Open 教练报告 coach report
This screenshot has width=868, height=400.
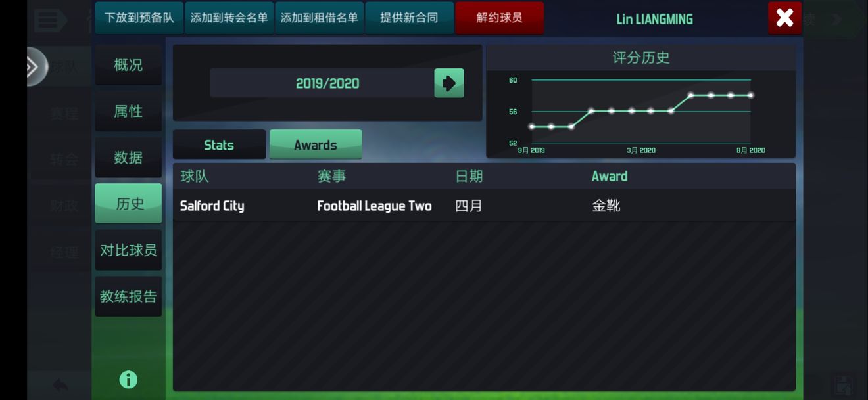coord(128,296)
